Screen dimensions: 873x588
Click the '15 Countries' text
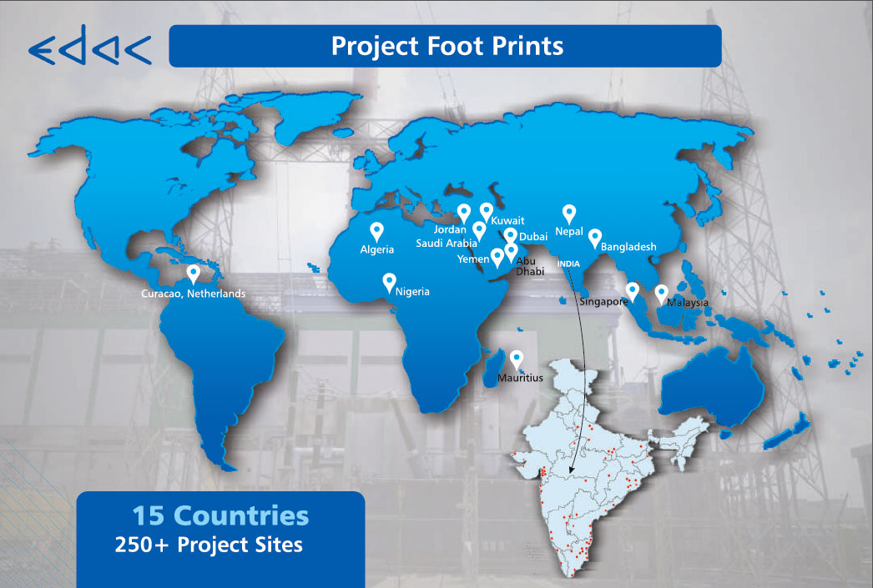click(x=220, y=515)
